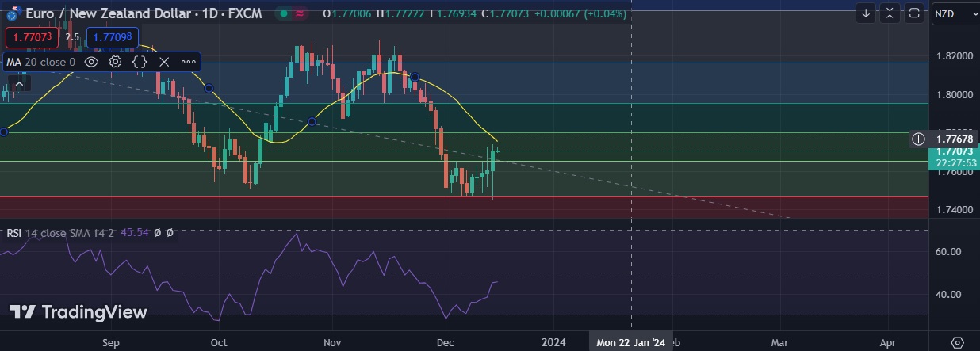The width and height of the screenshot is (980, 351).
Task: Click the red sell price 1.77073 button
Action: tap(31, 37)
